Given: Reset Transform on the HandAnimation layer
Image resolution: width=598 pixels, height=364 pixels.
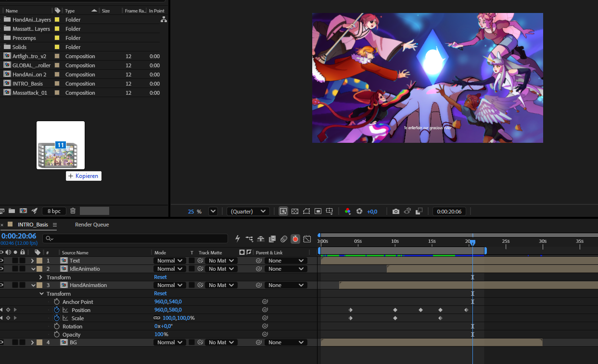Looking at the screenshot, I should (x=160, y=293).
